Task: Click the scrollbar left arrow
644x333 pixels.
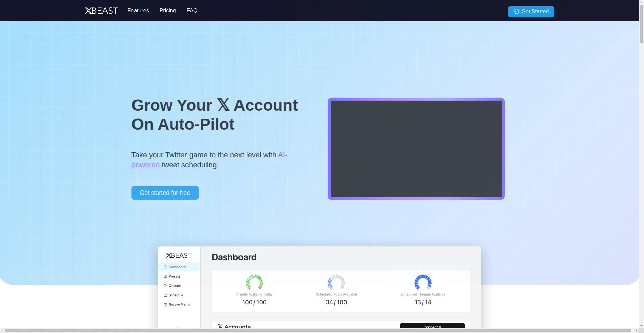Action: tap(2, 331)
